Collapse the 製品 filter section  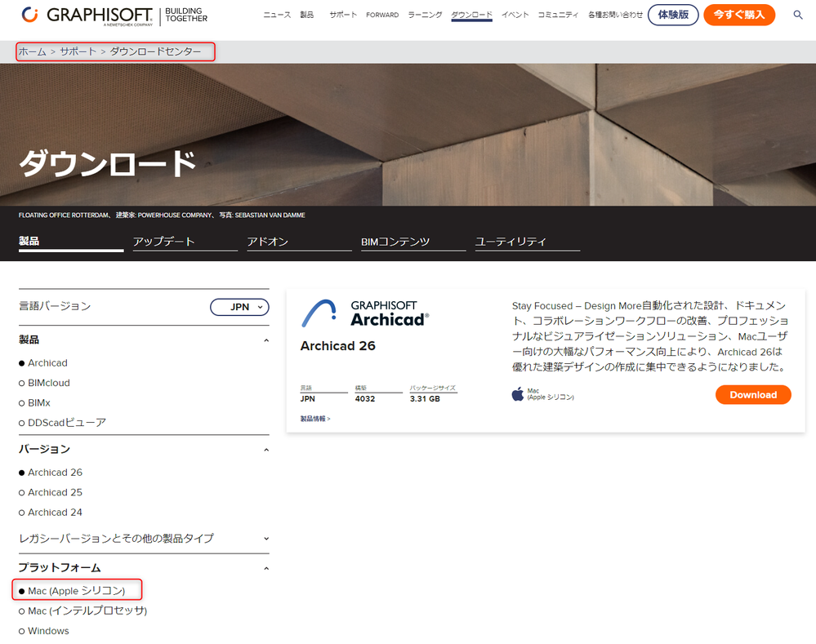pos(266,340)
